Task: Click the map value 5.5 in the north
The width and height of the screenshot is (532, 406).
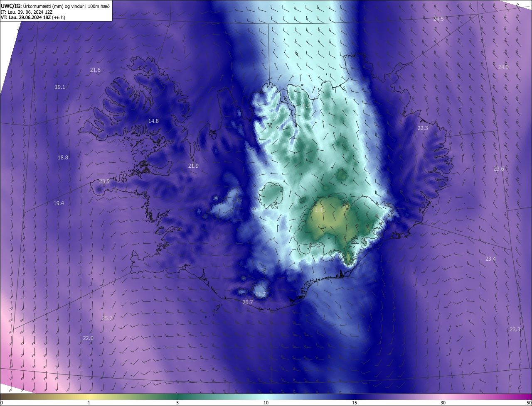Action: pyautogui.click(x=307, y=106)
